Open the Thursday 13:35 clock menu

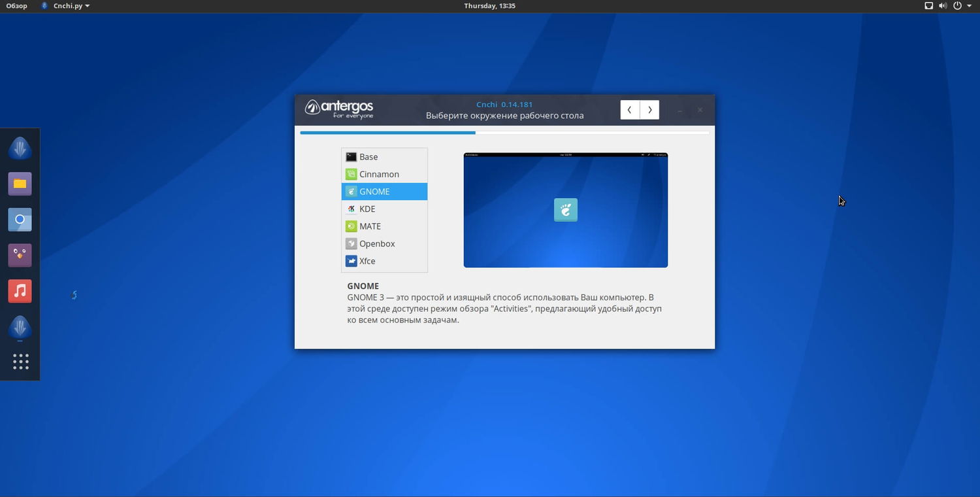(490, 6)
